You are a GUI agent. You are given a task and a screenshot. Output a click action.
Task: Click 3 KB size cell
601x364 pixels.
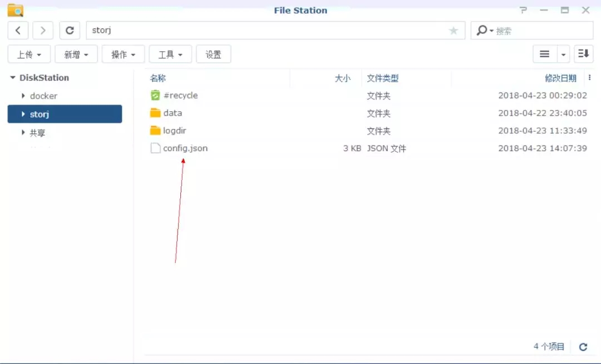[352, 148]
